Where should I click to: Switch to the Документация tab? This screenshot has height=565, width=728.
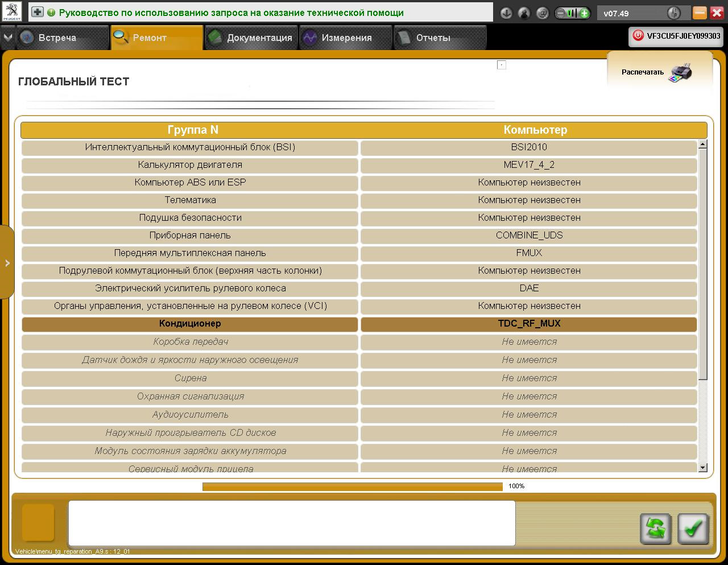tap(251, 38)
